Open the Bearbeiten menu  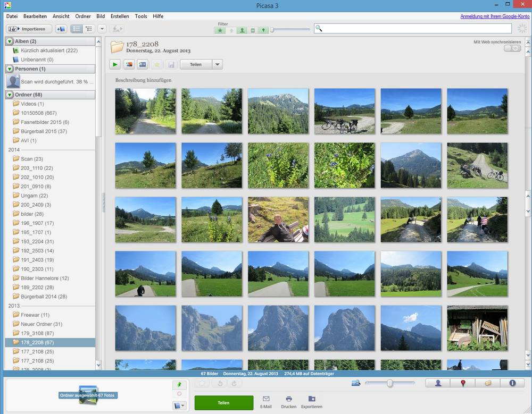[35, 16]
